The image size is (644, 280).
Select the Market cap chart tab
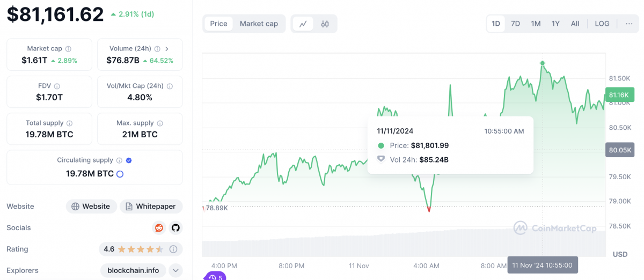pos(259,24)
